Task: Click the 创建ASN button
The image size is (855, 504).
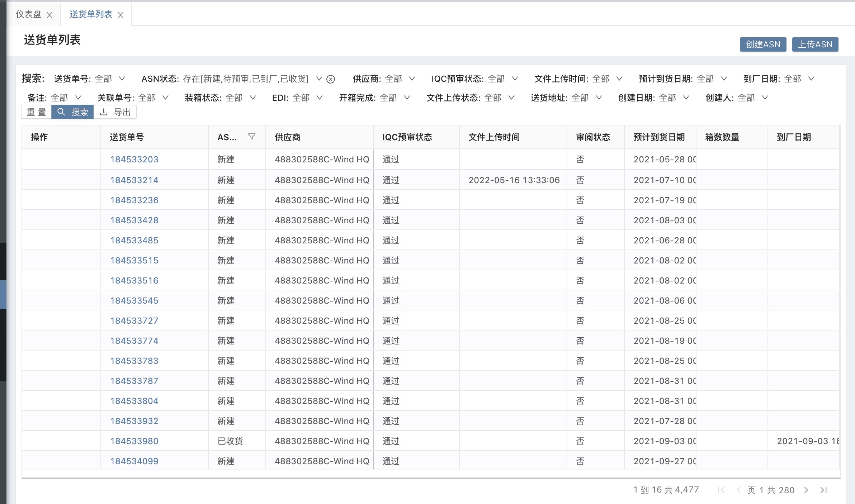Action: (763, 44)
